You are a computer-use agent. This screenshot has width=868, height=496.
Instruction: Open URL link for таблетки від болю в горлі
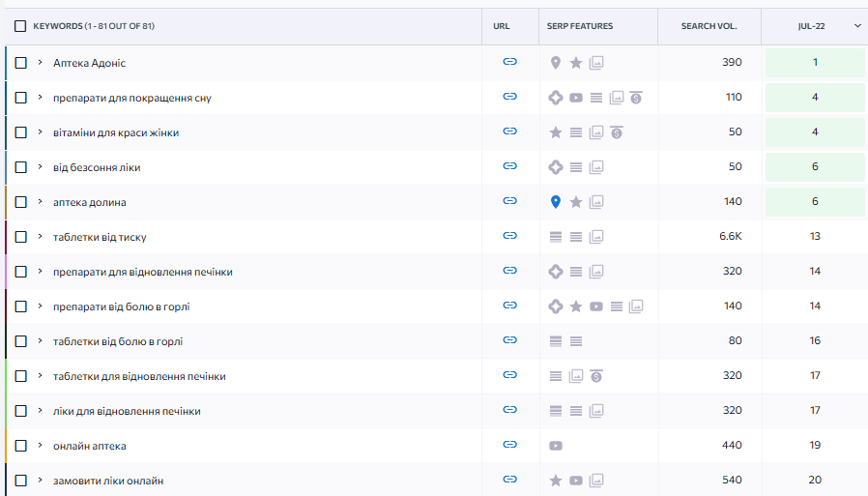(x=509, y=340)
